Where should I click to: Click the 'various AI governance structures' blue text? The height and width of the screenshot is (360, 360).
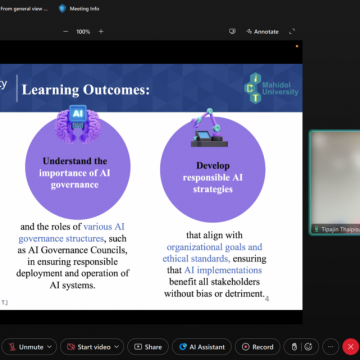pos(71,233)
